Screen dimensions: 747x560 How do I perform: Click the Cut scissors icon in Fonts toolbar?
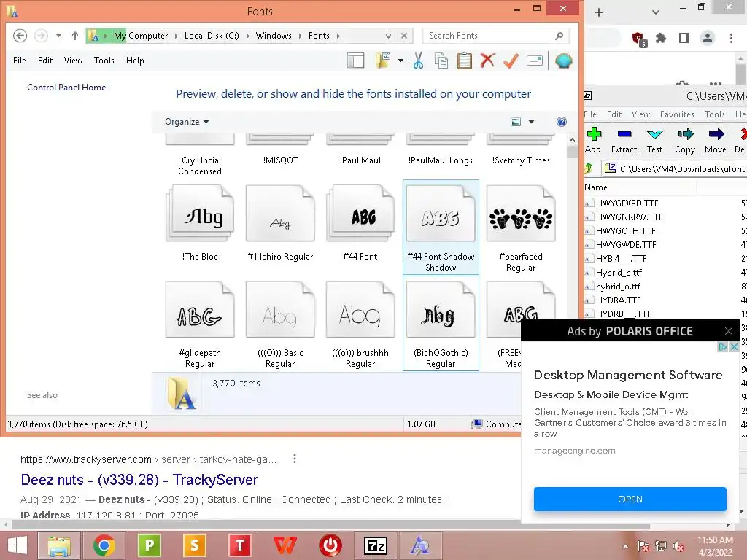[418, 61]
